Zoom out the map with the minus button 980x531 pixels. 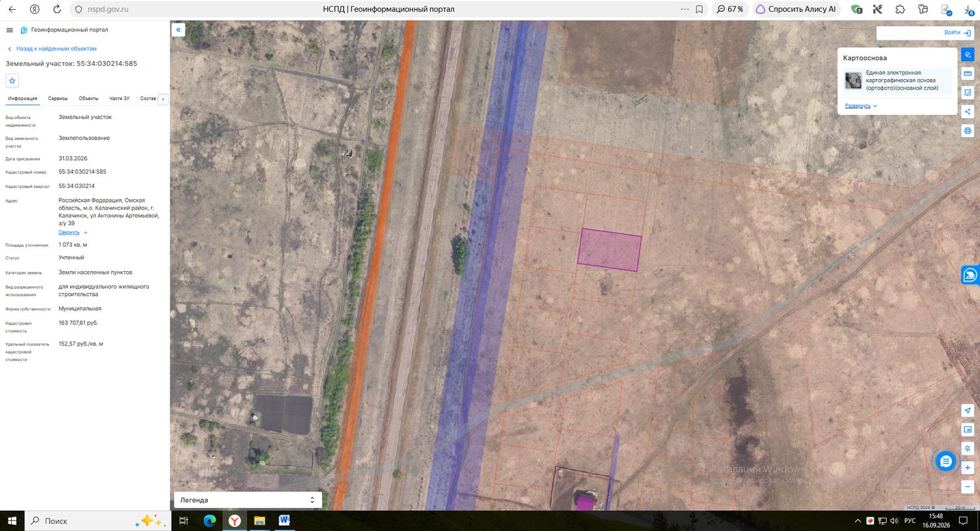[x=968, y=487]
